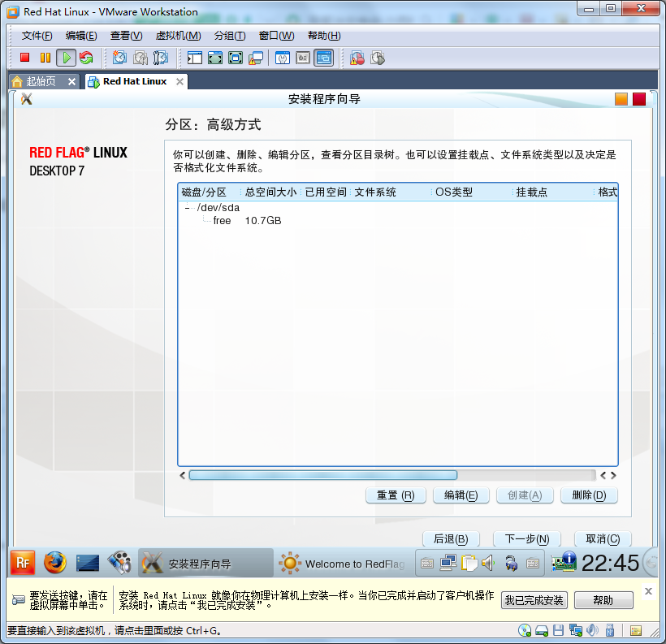Click the network computers tray icon
Viewport: 666px width, 644px height.
pos(448,563)
